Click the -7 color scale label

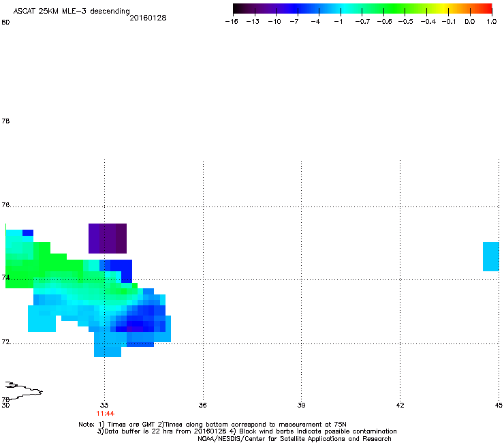click(x=294, y=22)
